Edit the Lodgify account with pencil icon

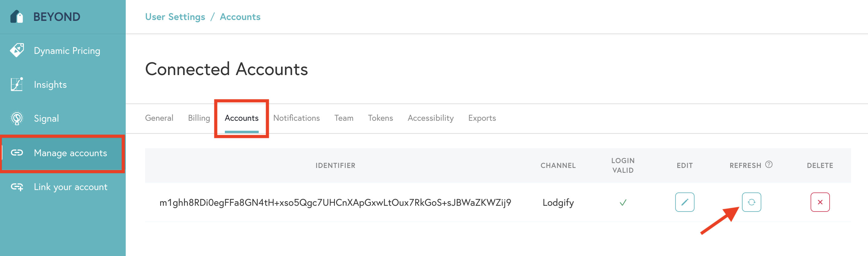684,202
